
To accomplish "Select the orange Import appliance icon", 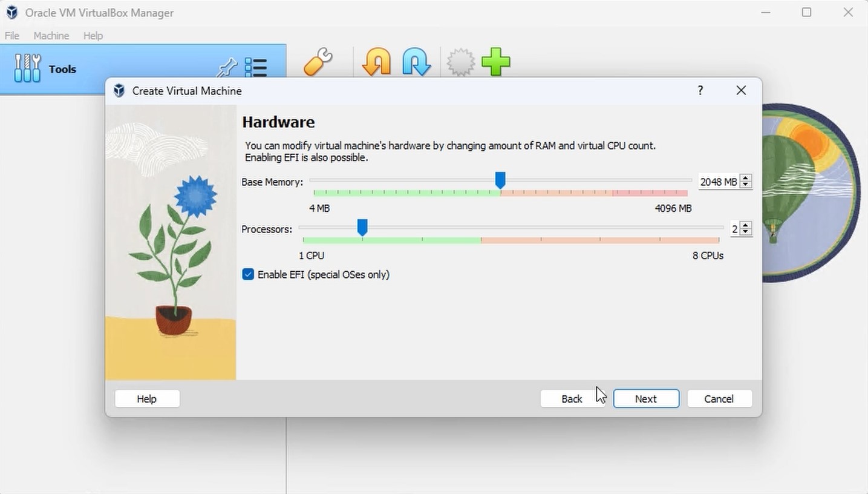I will tap(375, 62).
